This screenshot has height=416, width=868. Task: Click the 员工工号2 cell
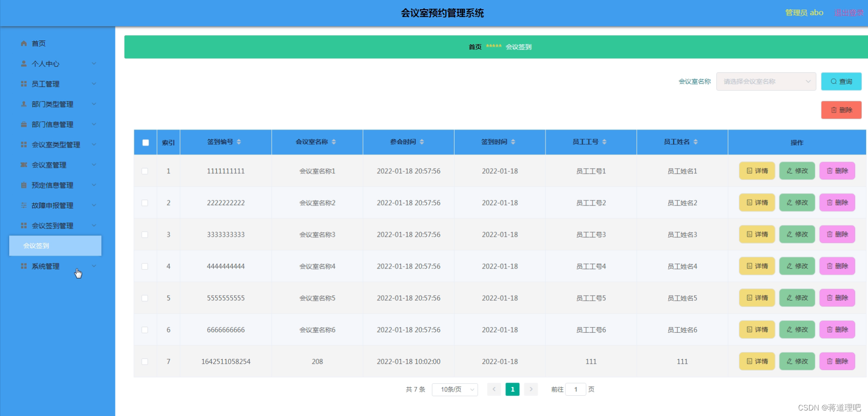tap(591, 203)
